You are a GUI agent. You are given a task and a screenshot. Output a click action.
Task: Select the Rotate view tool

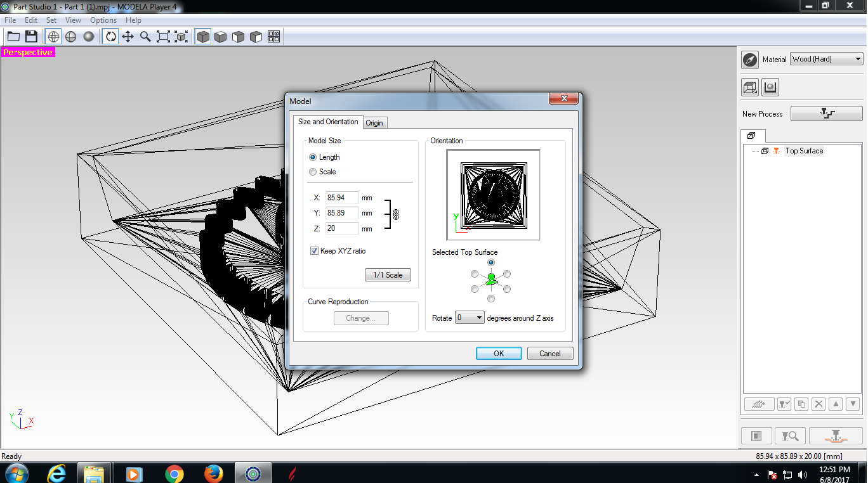[x=110, y=37]
